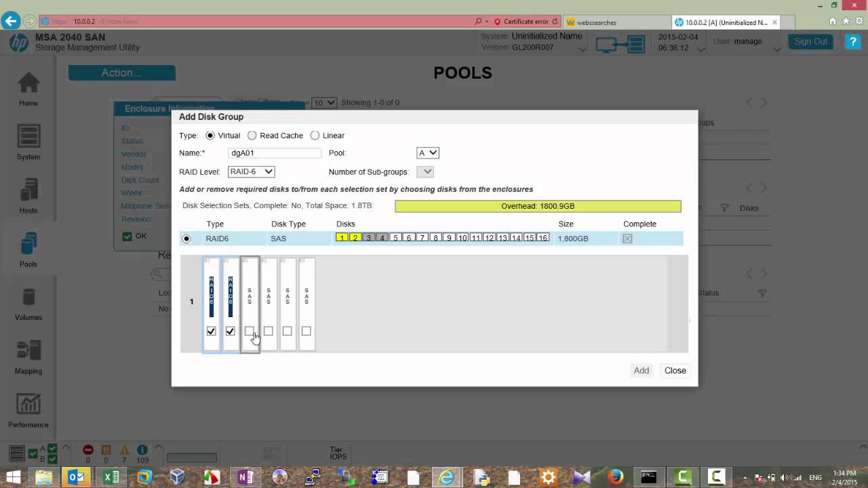Refresh the page from the address bar
868x488 pixels.
click(x=555, y=22)
